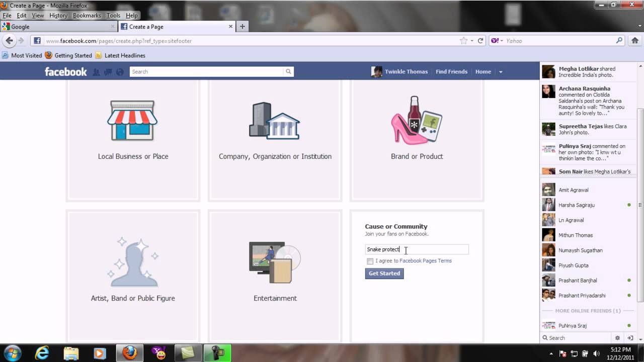Open a new tab with the plus button
The height and width of the screenshot is (362, 644).
pyautogui.click(x=243, y=27)
